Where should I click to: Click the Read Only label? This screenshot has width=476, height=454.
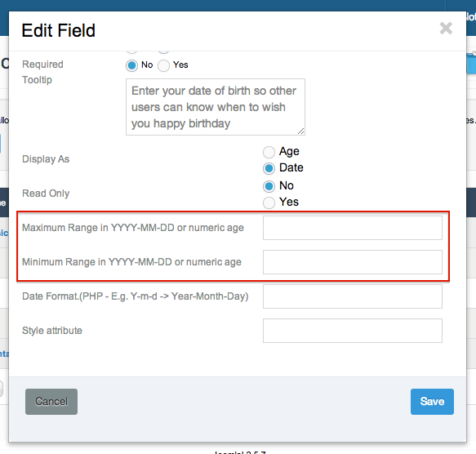pyautogui.click(x=46, y=194)
